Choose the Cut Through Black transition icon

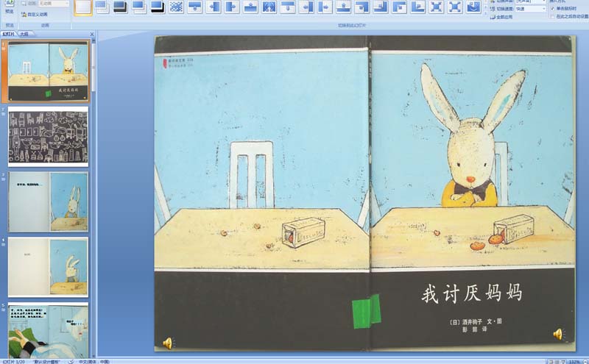(x=158, y=7)
